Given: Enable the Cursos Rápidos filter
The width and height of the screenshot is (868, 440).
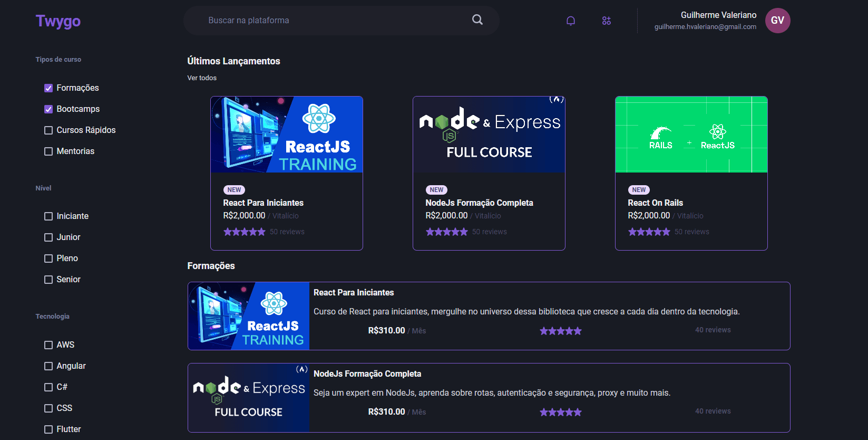Looking at the screenshot, I should pos(48,130).
